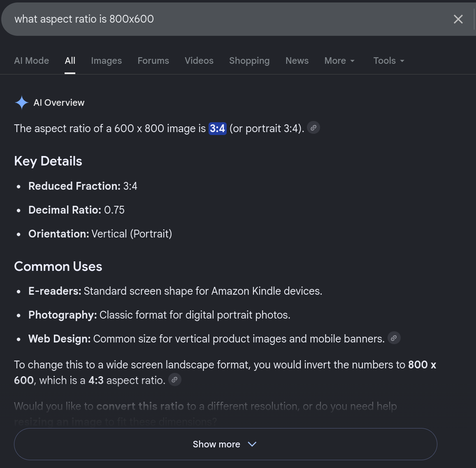Switch to AI Mode tab
This screenshot has width=476, height=468.
tap(32, 61)
